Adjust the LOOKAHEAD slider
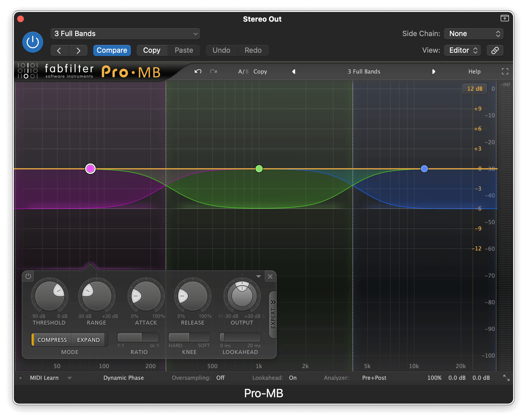 coord(240,338)
